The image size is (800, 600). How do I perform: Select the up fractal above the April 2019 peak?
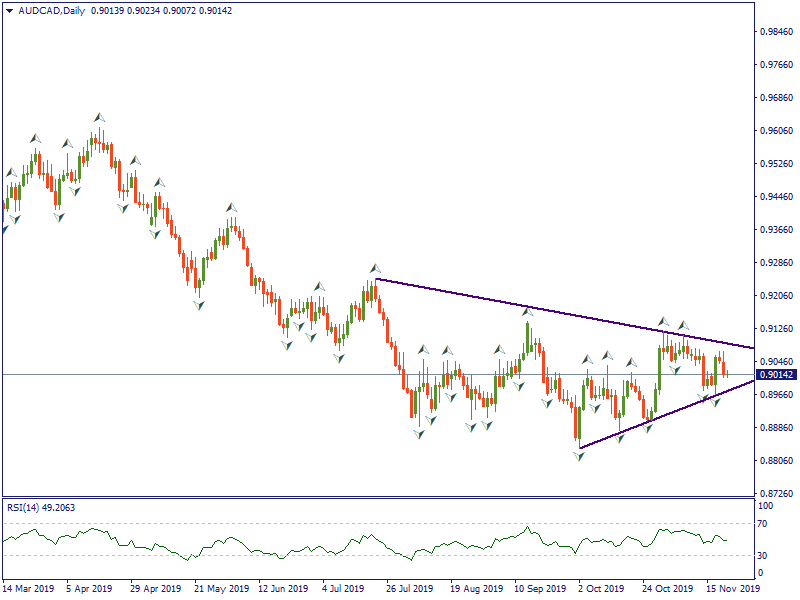(x=100, y=117)
